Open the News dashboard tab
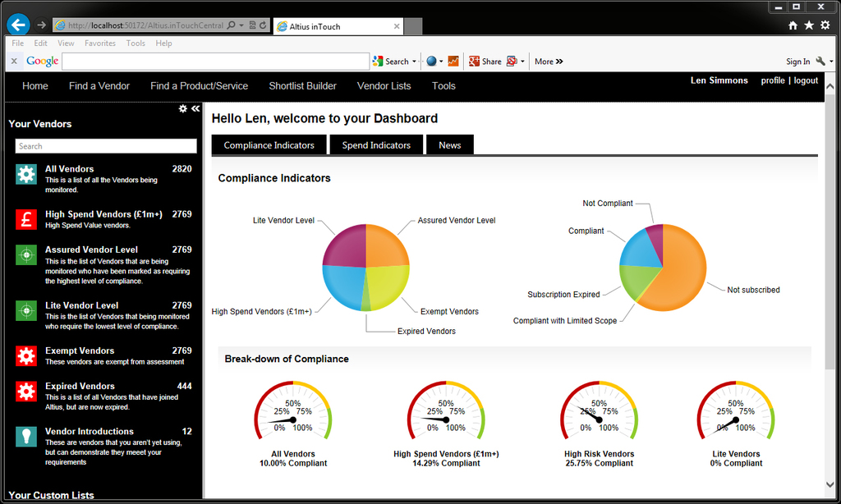This screenshot has width=841, height=504. 450,145
